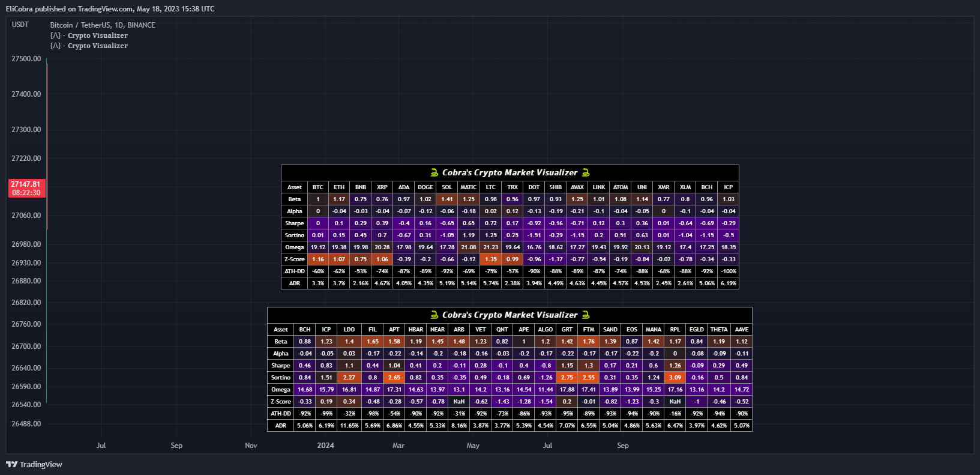980x475 pixels.
Task: Click TRX's ADR cell 2.38%
Action: tap(513, 283)
